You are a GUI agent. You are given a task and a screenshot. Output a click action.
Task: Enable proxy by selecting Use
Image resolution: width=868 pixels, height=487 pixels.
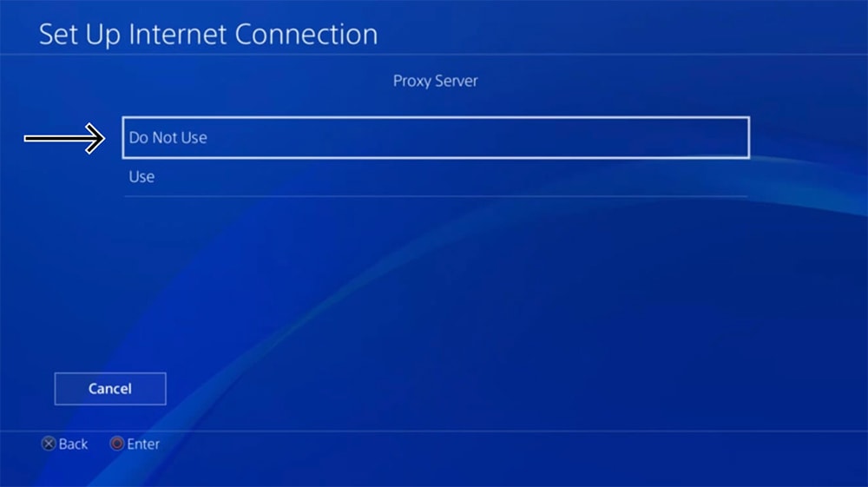(436, 177)
